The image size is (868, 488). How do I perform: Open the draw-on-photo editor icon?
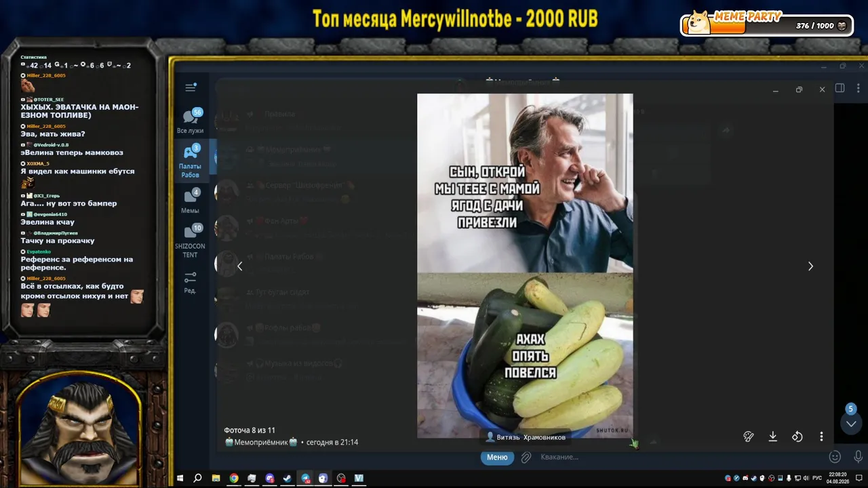tap(749, 437)
